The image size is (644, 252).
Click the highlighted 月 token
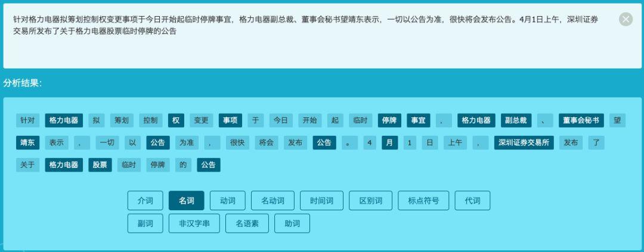[x=390, y=142]
